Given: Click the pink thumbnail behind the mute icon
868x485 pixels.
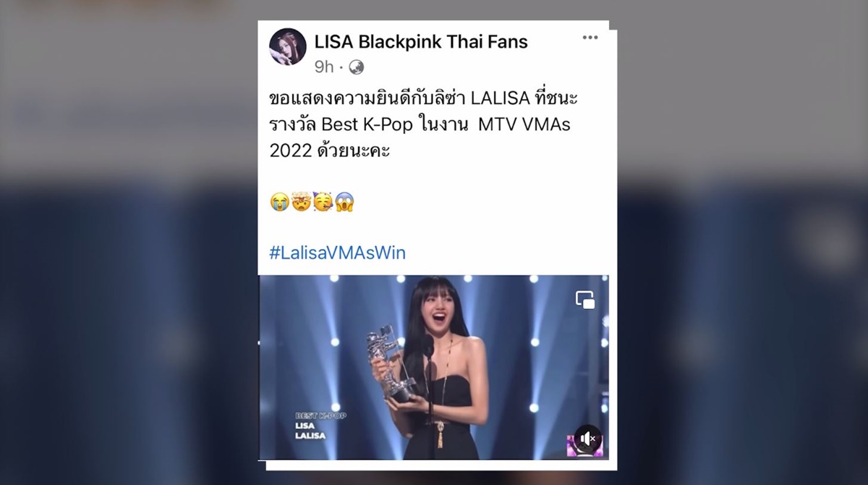Looking at the screenshot, I should pos(579,447).
